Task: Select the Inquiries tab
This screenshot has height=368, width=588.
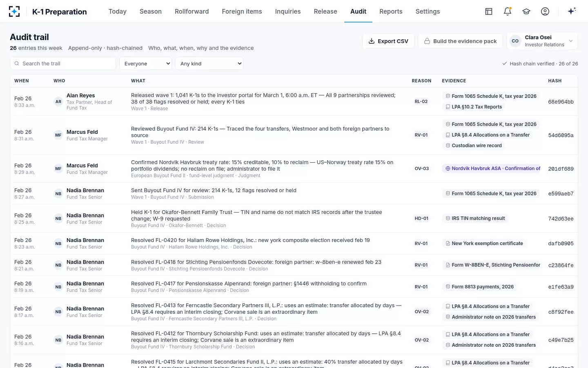Action: (x=288, y=11)
